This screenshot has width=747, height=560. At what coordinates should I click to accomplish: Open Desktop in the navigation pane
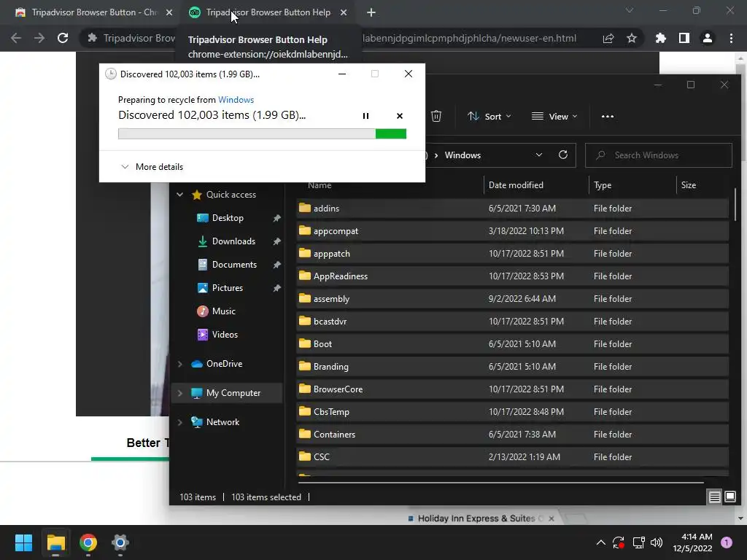tap(228, 217)
